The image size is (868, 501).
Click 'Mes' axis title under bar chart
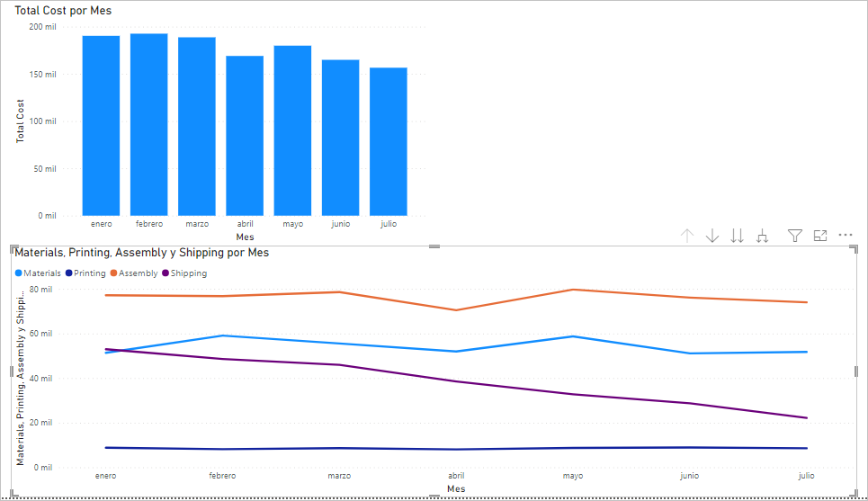245,237
